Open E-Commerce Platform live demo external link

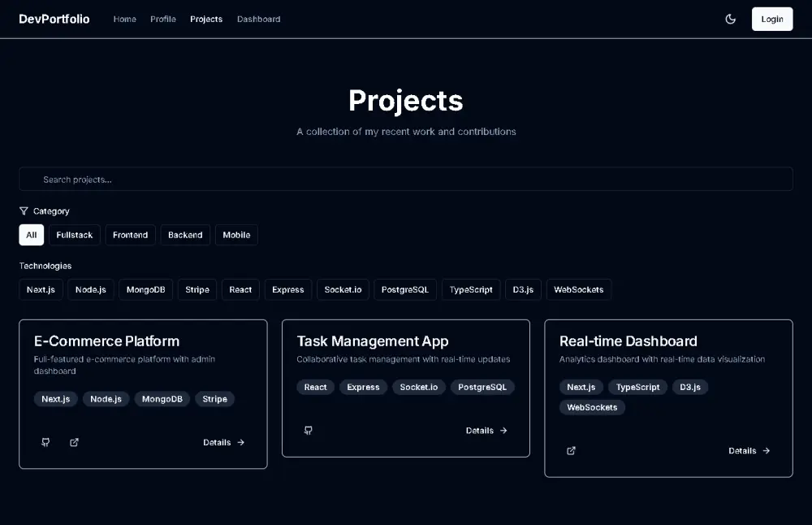tap(74, 442)
